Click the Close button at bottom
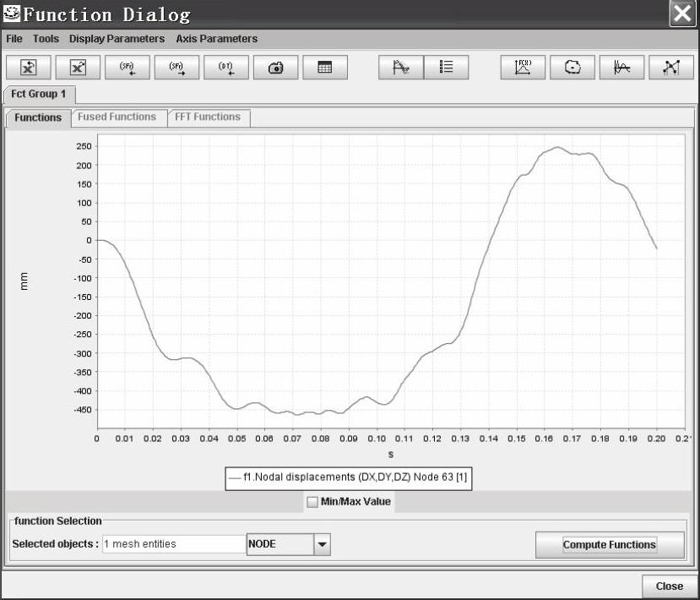The width and height of the screenshot is (700, 600). [669, 586]
